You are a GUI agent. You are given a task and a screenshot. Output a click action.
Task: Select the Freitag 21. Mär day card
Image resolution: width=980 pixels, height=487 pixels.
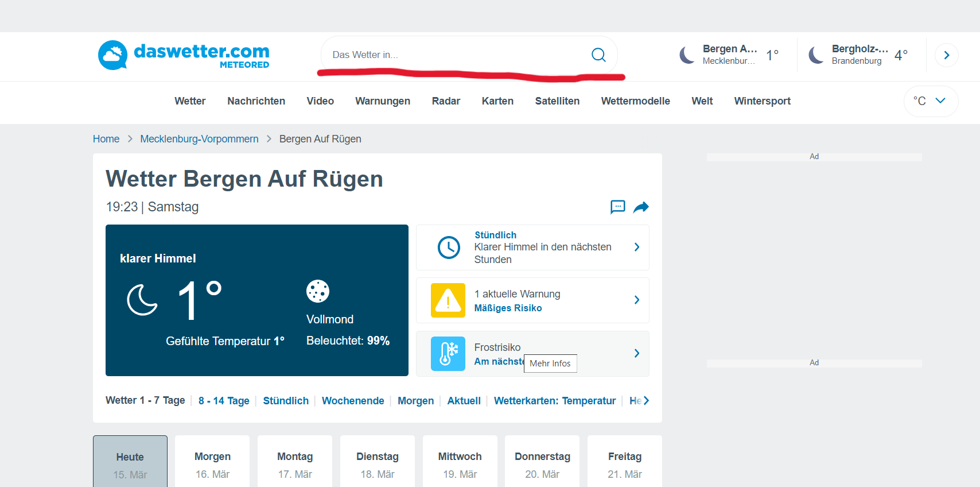point(625,461)
